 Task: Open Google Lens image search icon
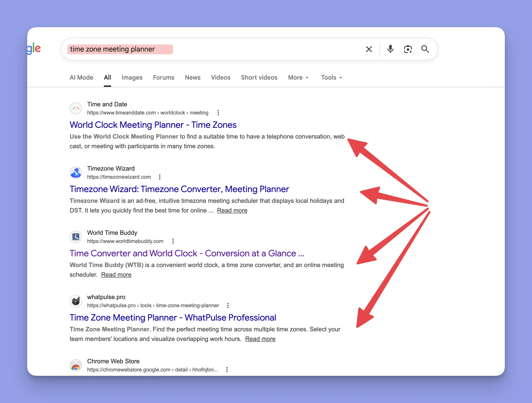pyautogui.click(x=408, y=49)
